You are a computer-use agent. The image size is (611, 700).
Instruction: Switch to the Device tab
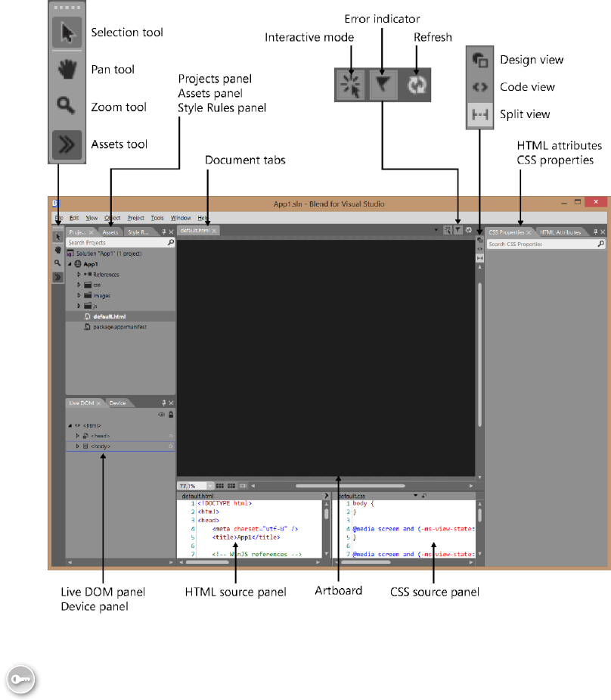(x=118, y=403)
